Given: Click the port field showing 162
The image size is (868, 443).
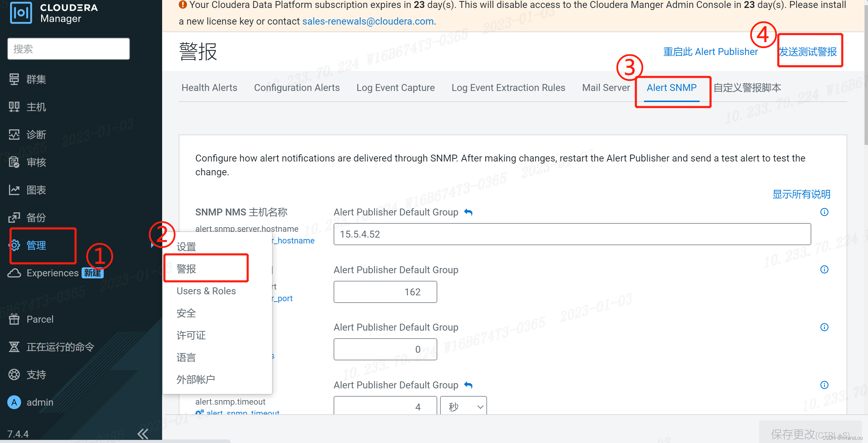Looking at the screenshot, I should 385,292.
